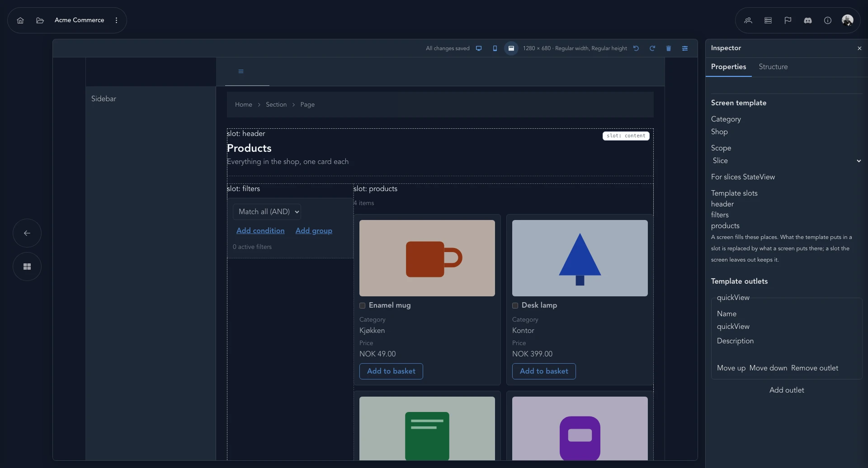Tick the Desk lamp checkbox

pos(515,306)
